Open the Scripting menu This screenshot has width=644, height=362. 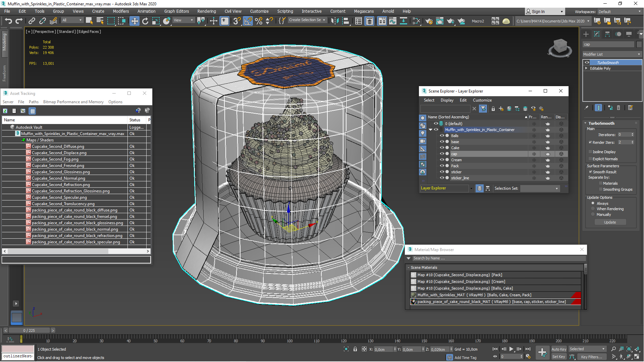(285, 11)
